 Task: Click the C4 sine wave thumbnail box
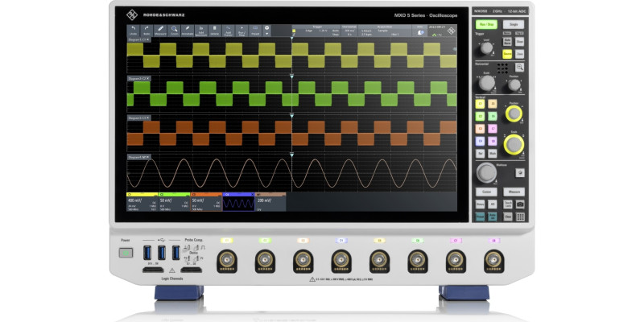point(238,204)
